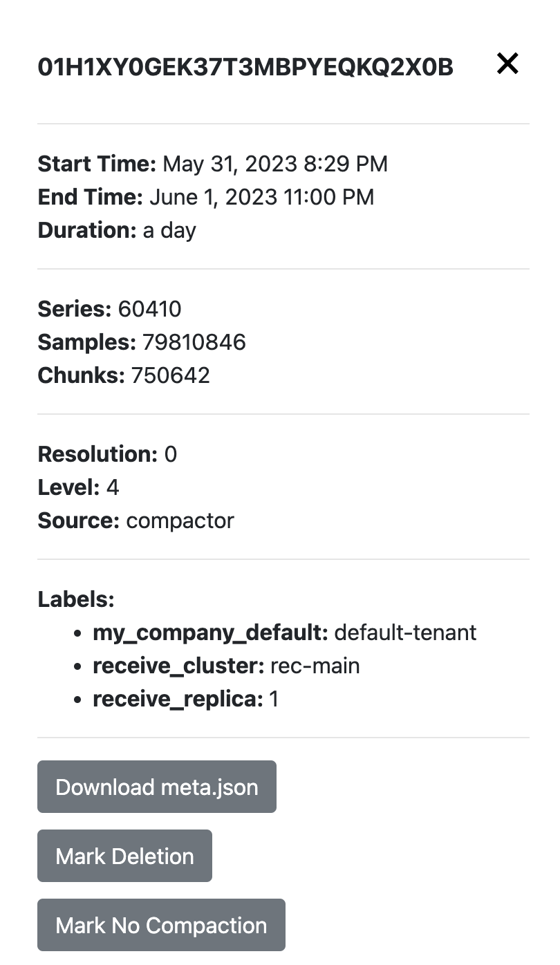Select the Samples count 79810846
This screenshot has width=560, height=965.
(193, 342)
